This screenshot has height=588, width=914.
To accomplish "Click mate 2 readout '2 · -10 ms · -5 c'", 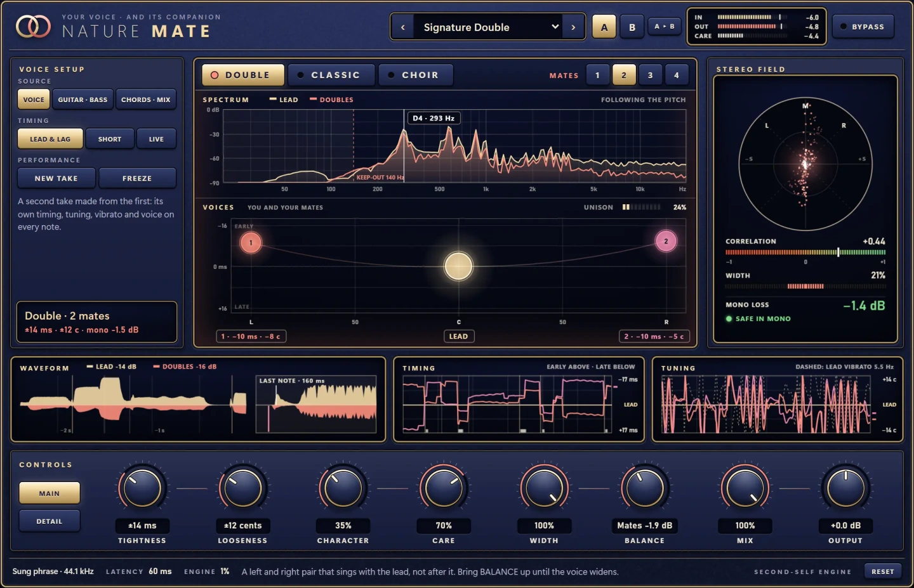I will 654,336.
